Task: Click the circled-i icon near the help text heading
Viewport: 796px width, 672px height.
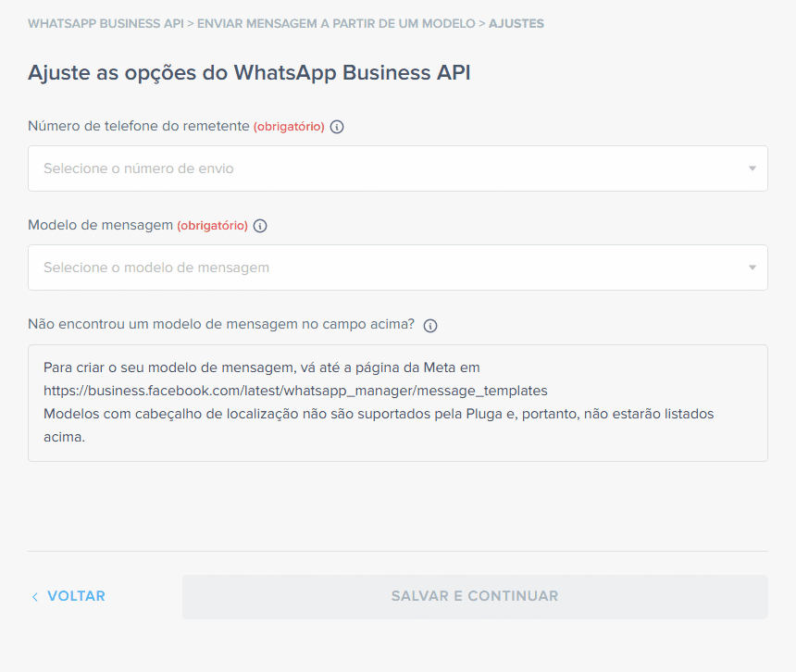Action: (x=430, y=325)
